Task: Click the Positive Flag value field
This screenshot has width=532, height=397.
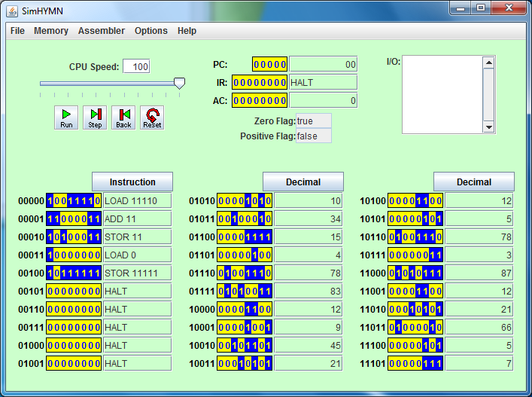Action: coord(314,136)
